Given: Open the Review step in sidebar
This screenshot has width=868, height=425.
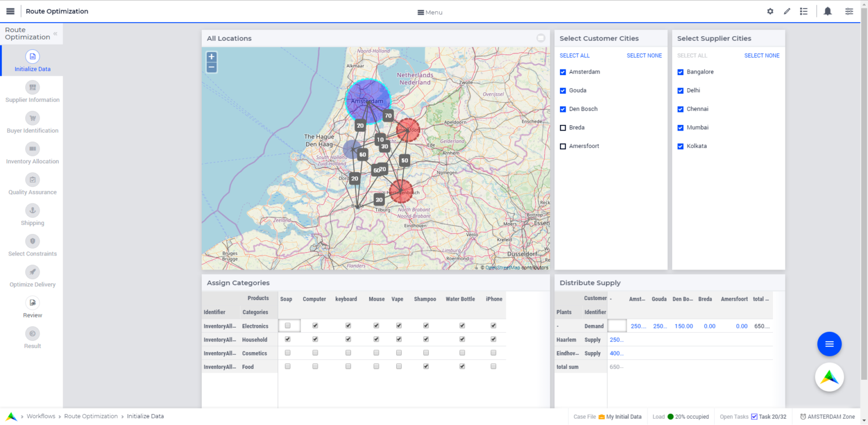Looking at the screenshot, I should [32, 303].
